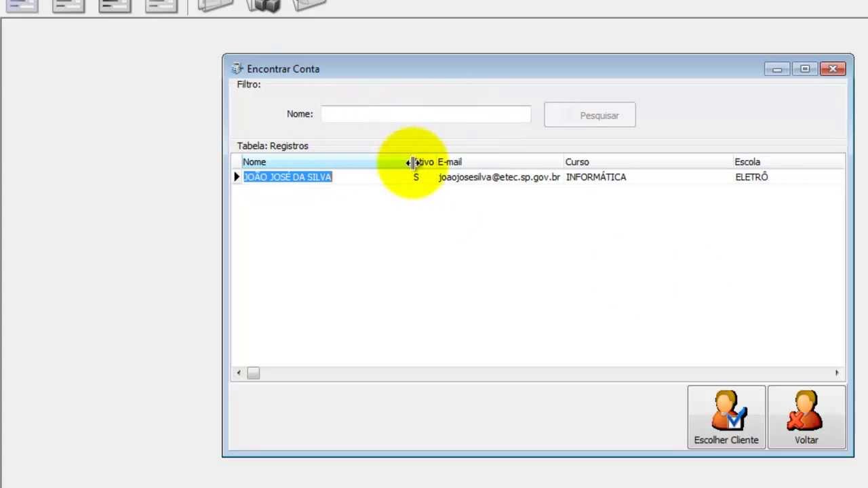
Task: Focus the Nome filter input field
Action: [426, 115]
